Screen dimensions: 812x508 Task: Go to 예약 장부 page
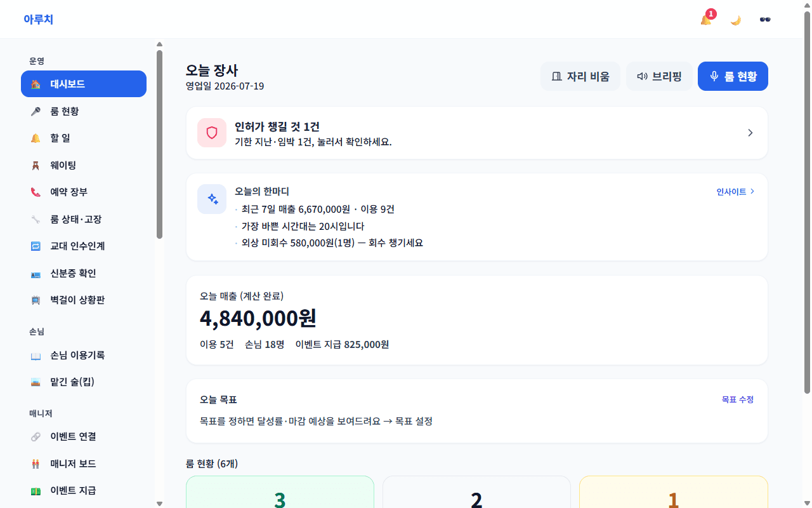[x=84, y=192]
